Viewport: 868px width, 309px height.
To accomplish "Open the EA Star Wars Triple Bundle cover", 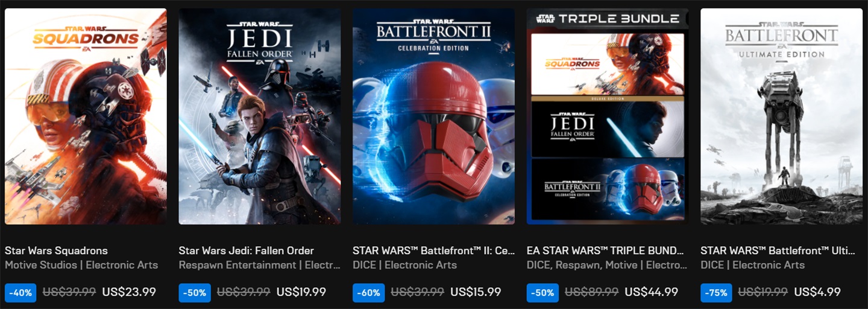I will (608, 116).
